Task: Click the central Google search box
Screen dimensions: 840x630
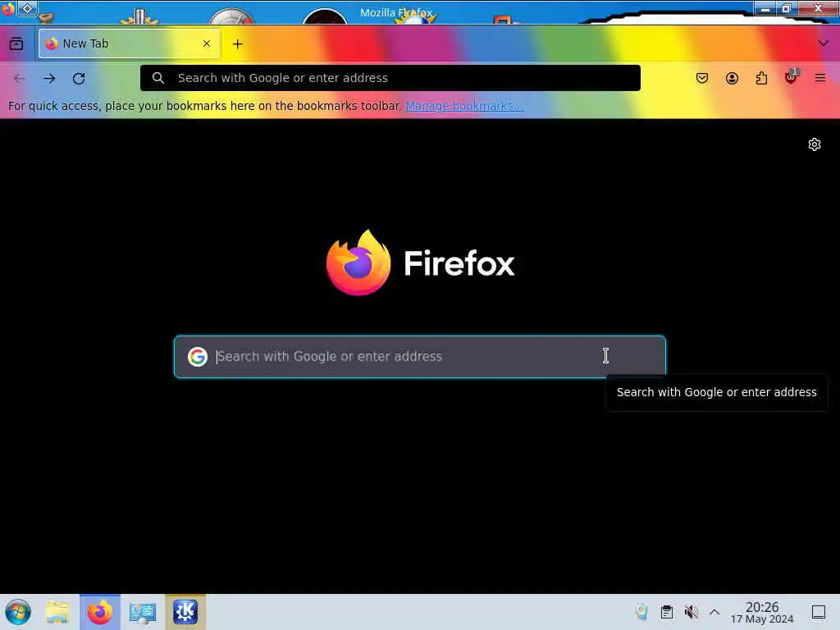Action: point(419,356)
